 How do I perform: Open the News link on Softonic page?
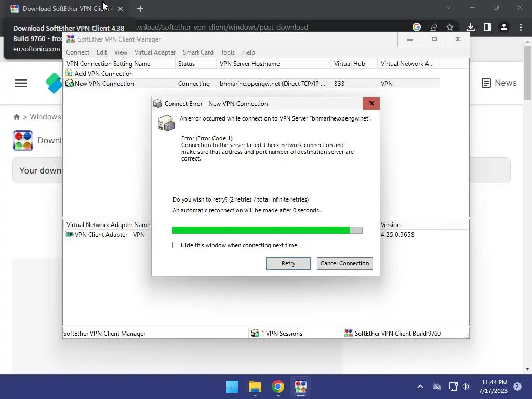click(499, 83)
